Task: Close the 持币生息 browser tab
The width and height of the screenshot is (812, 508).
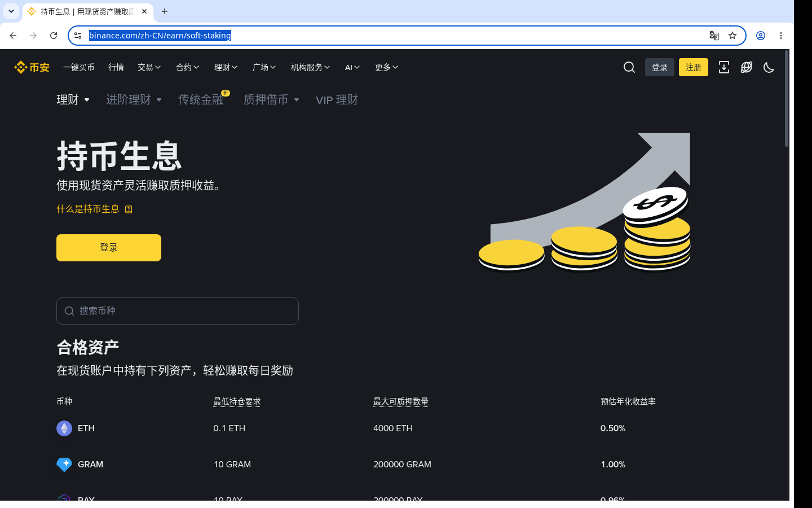Action: point(144,11)
